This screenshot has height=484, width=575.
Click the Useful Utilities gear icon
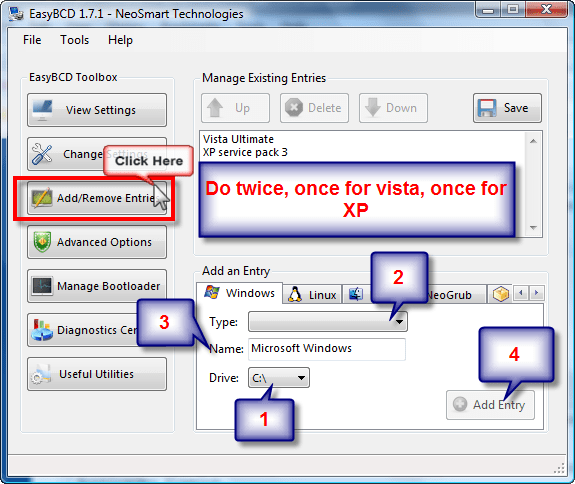tap(41, 374)
